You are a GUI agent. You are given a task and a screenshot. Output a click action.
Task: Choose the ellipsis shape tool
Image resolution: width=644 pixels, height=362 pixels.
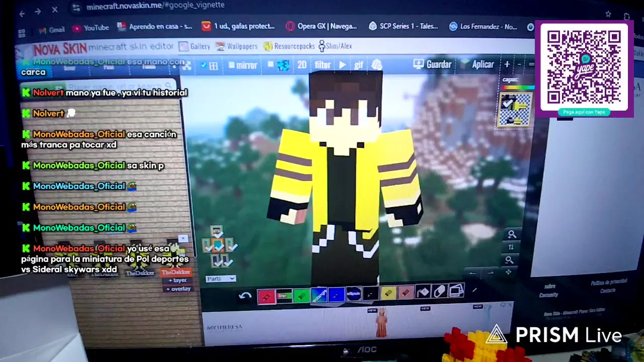click(354, 294)
